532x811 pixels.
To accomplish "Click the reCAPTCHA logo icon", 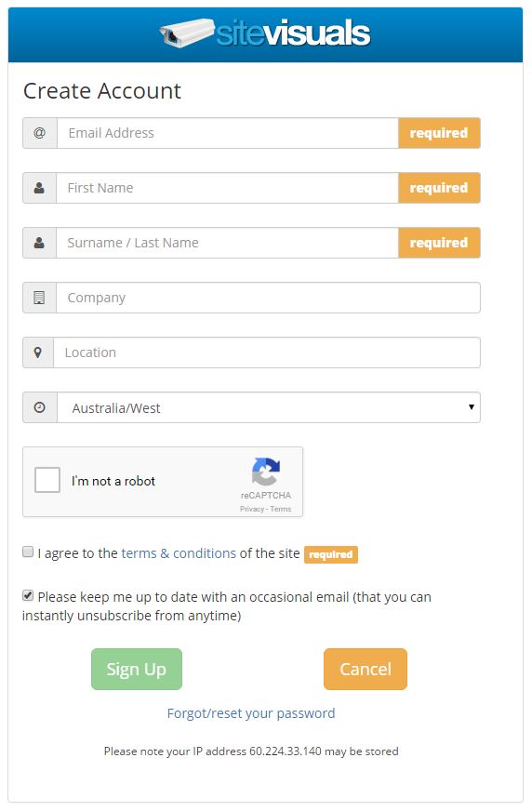I will pyautogui.click(x=266, y=472).
